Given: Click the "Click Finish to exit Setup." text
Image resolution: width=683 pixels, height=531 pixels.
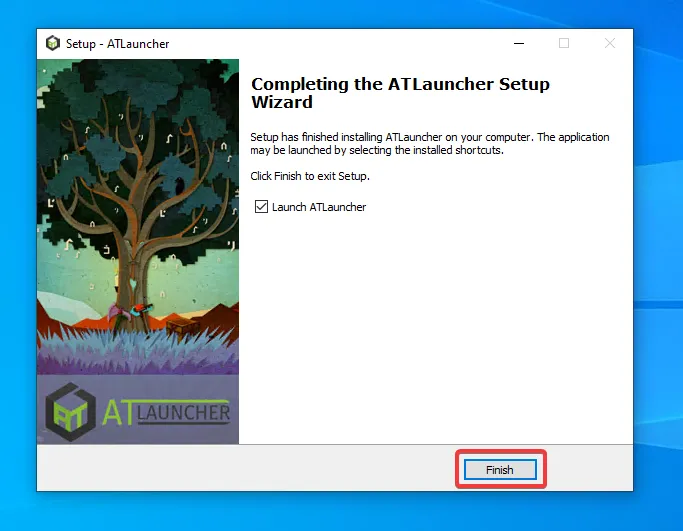Looking at the screenshot, I should pos(309,176).
